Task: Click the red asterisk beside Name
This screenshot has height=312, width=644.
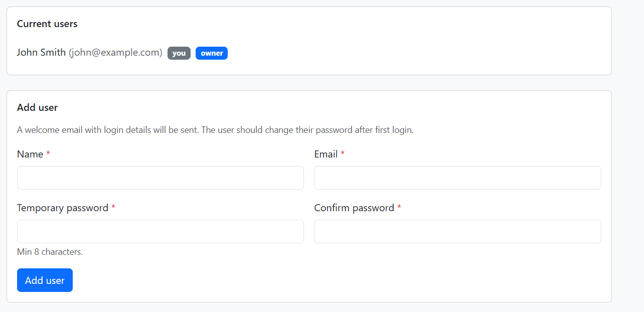Action: coord(48,154)
